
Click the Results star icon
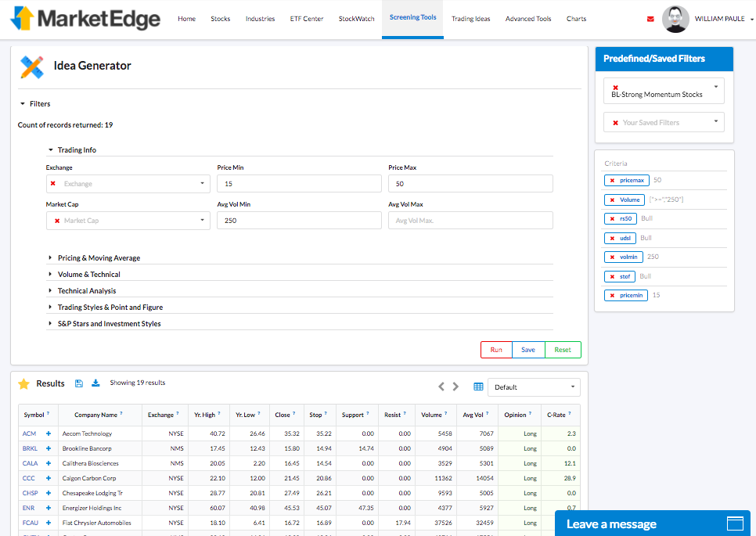click(x=23, y=383)
